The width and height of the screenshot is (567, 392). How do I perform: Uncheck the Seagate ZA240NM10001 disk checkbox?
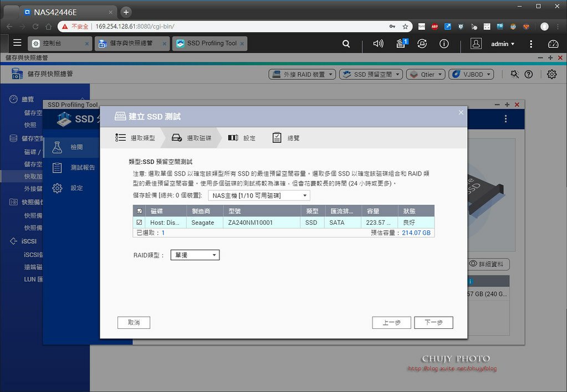point(139,223)
